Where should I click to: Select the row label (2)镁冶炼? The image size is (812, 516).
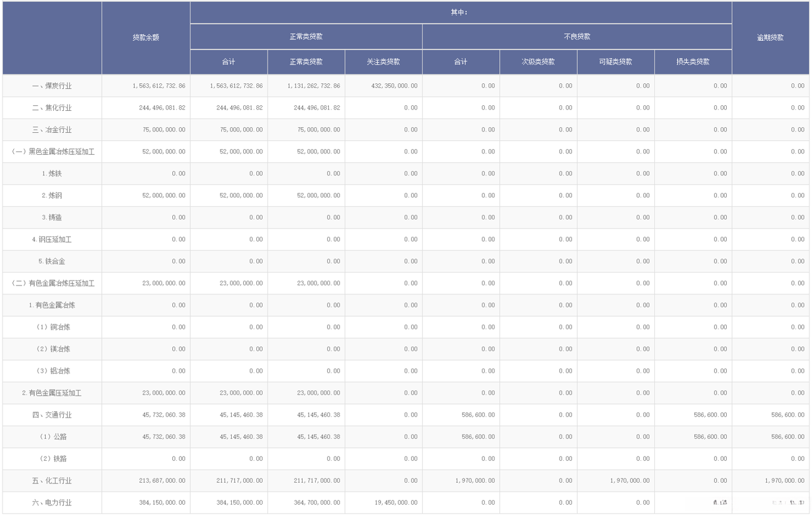[52, 349]
